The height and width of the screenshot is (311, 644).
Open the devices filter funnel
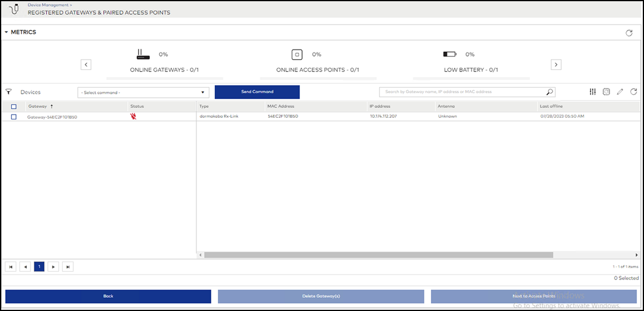click(8, 92)
